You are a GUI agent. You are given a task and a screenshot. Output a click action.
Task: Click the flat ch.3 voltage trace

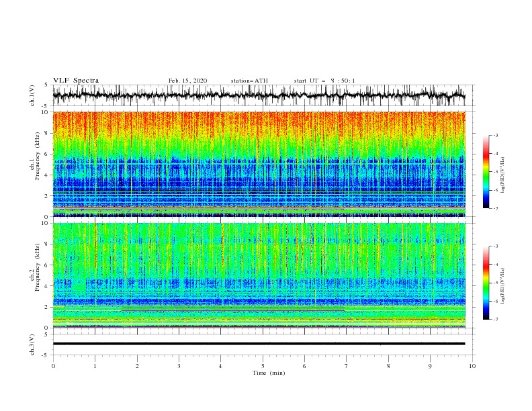(x=259, y=344)
